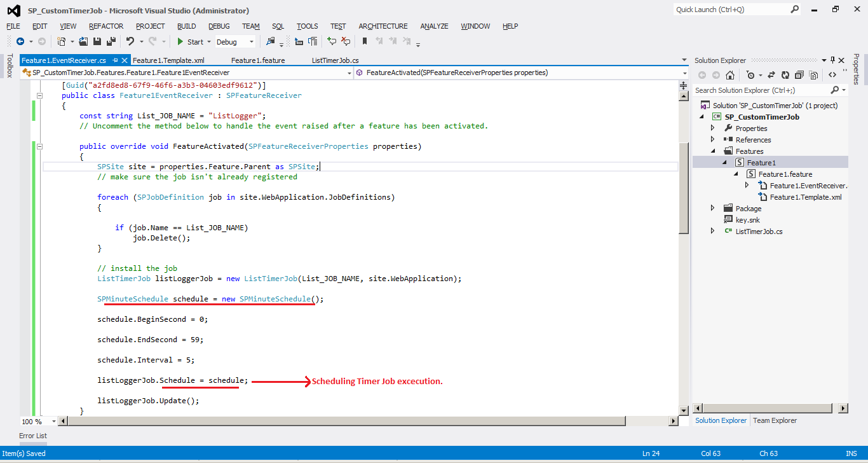
Task: Toggle Show All Files in Solution Explorer
Action: pos(812,75)
